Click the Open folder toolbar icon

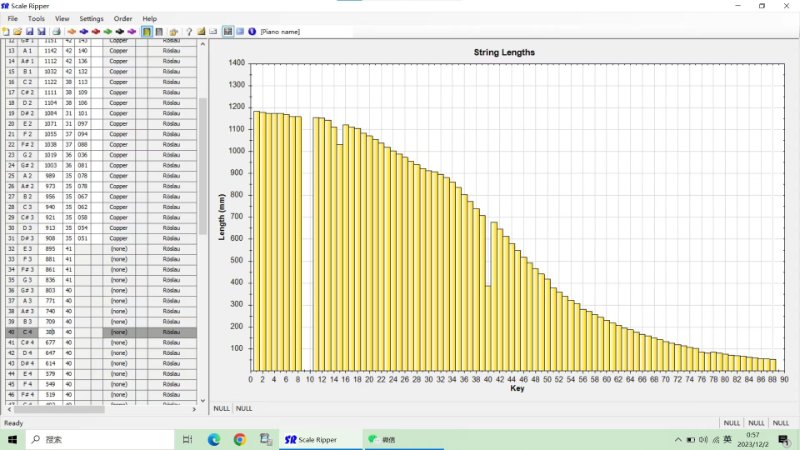click(18, 31)
